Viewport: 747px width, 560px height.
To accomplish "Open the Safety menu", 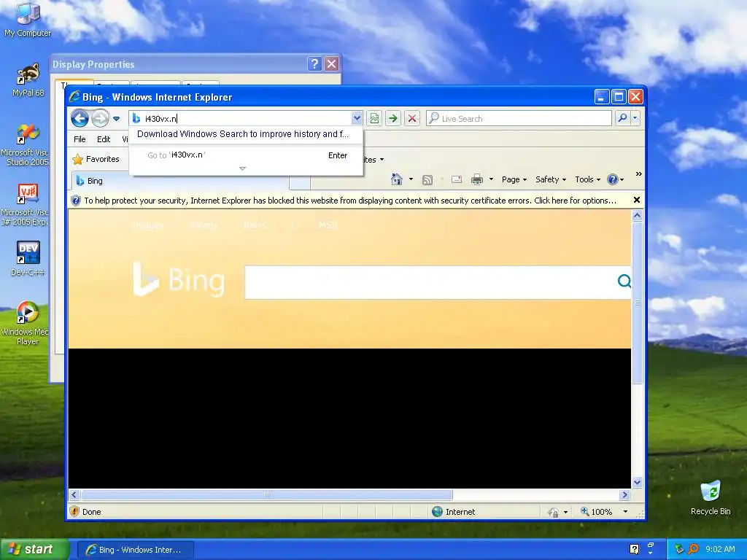I will (x=551, y=179).
